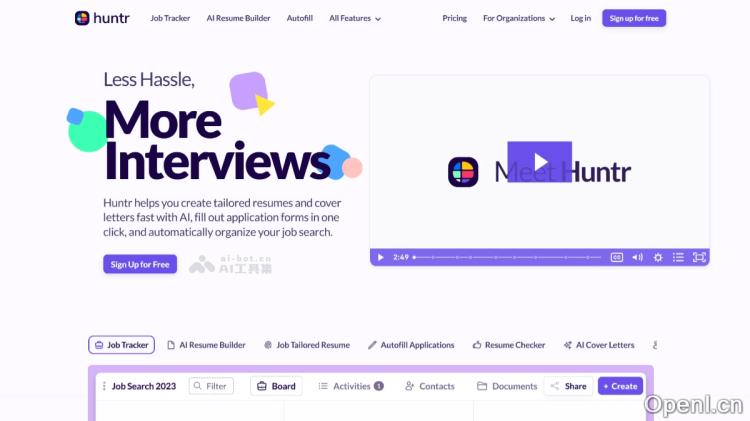Click the Huntr logo icon in header
The width and height of the screenshot is (750, 421).
(x=82, y=18)
